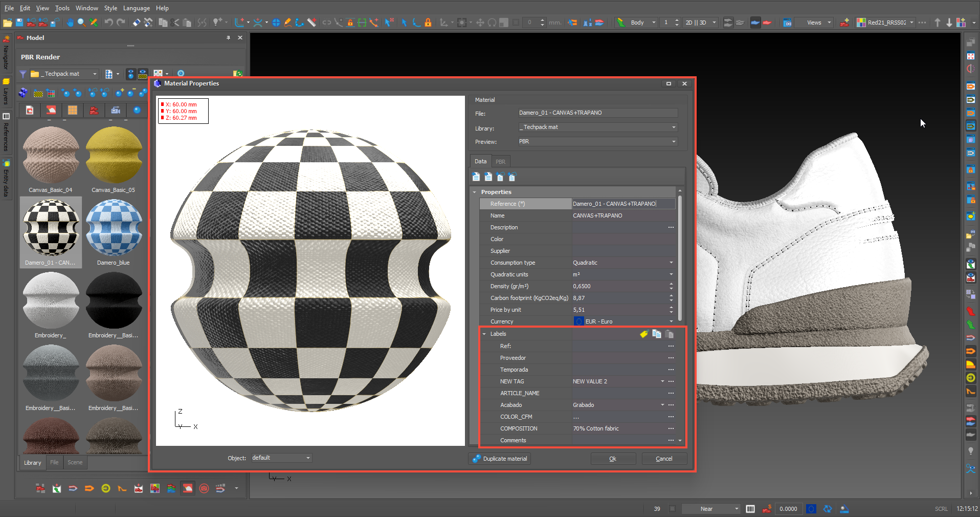Screen dimensions: 980x517
Task: Click the Save icon in main toolbar
Action: (x=19, y=23)
